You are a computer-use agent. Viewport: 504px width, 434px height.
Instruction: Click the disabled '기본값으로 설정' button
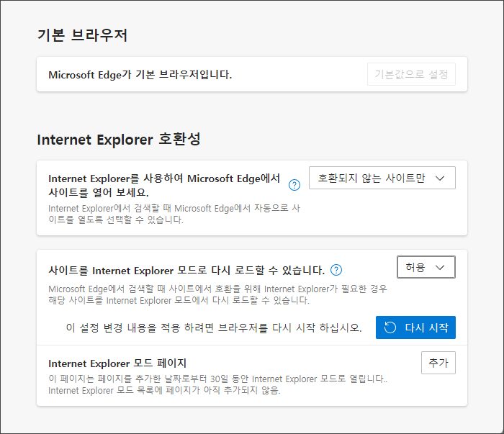(x=411, y=74)
